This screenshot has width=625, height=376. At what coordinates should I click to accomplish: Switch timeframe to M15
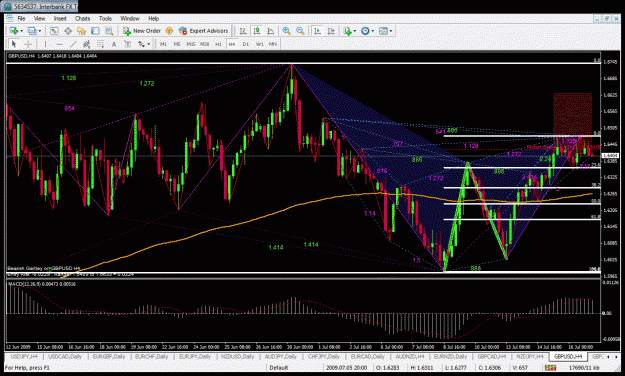click(x=191, y=44)
